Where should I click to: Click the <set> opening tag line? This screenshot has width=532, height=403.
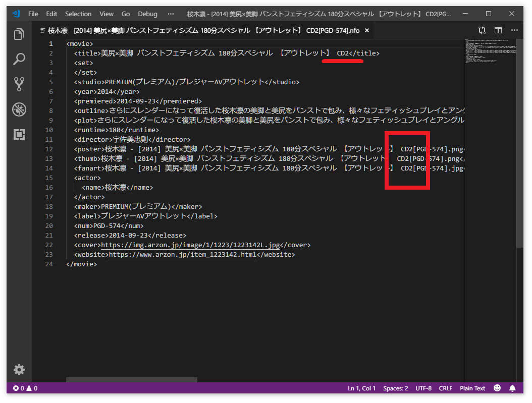[x=83, y=63]
